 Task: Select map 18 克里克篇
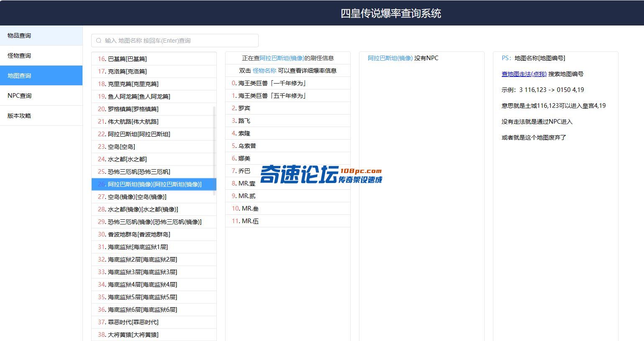point(154,84)
